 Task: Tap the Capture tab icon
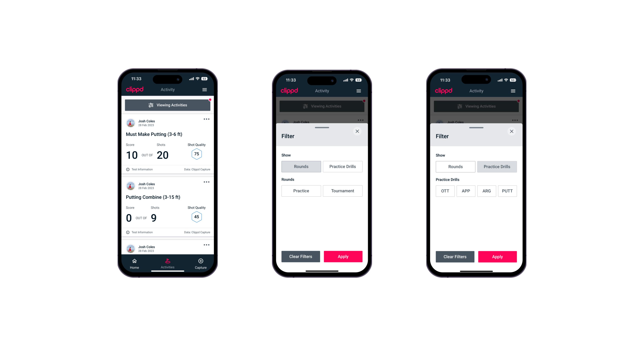[x=201, y=262]
